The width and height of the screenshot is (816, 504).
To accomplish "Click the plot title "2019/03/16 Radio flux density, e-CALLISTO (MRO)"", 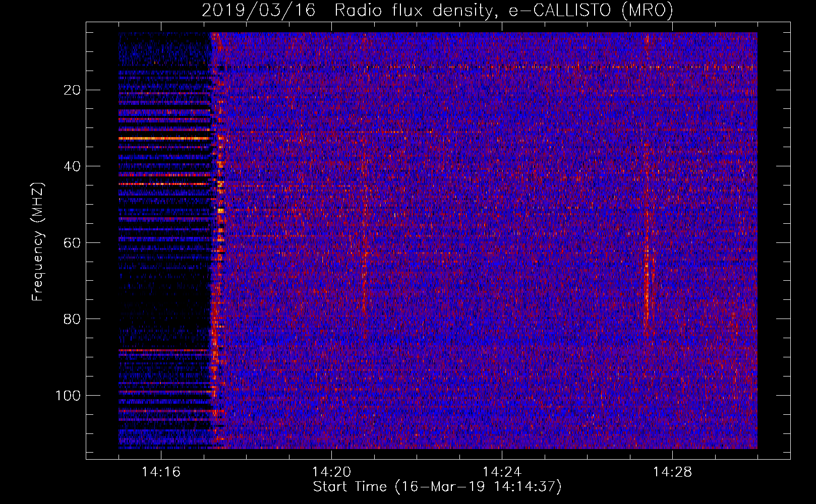I will pos(437,10).
